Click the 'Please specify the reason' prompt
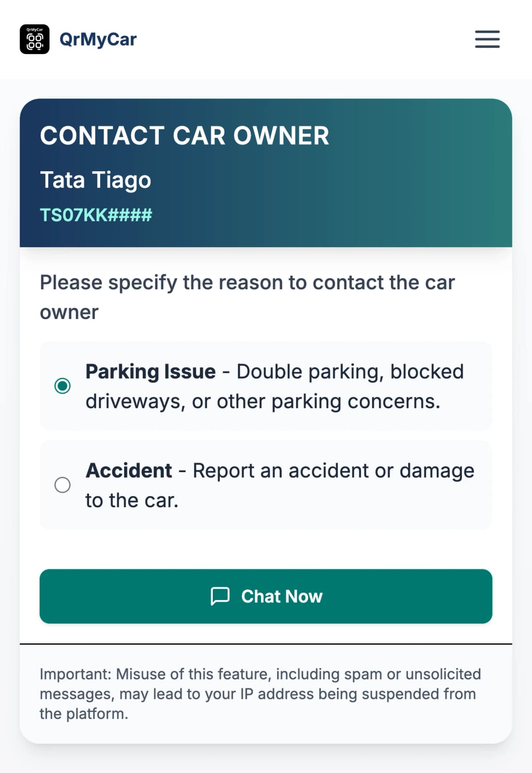Viewport: 532px width, 773px height. coord(247,283)
